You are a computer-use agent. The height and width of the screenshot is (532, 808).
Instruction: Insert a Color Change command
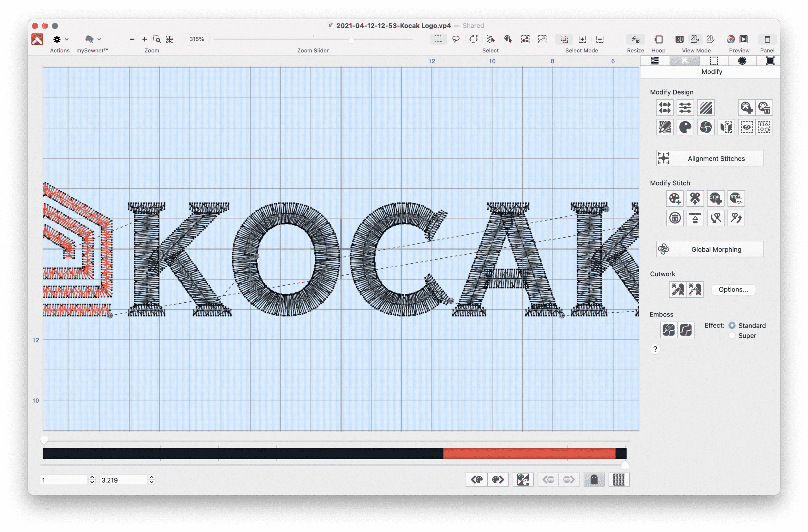[674, 198]
